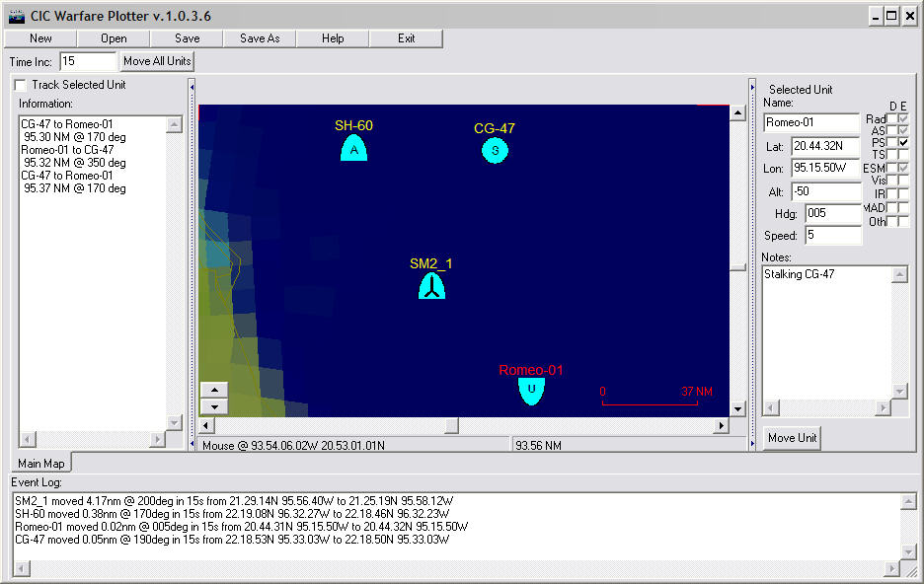Click the Time Inc input field

[x=87, y=62]
